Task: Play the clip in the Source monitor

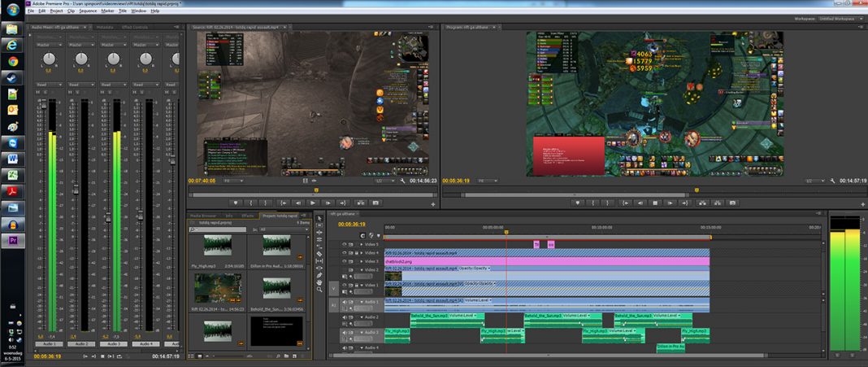Action: 313,203
